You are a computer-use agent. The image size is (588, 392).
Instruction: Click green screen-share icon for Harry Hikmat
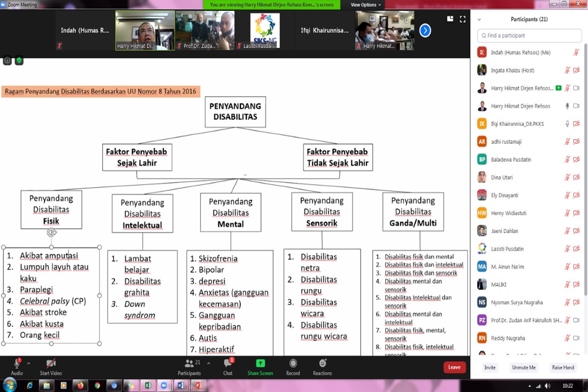(559, 88)
